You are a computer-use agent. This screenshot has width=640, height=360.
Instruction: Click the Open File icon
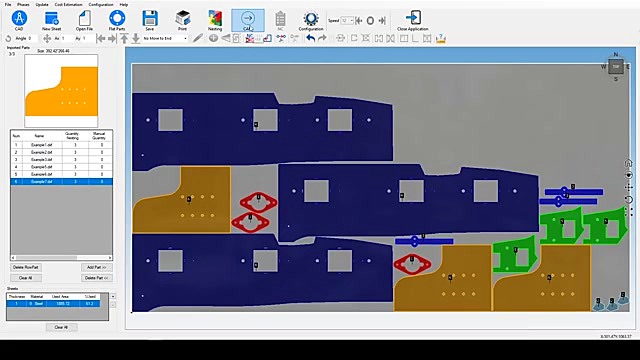(84, 20)
